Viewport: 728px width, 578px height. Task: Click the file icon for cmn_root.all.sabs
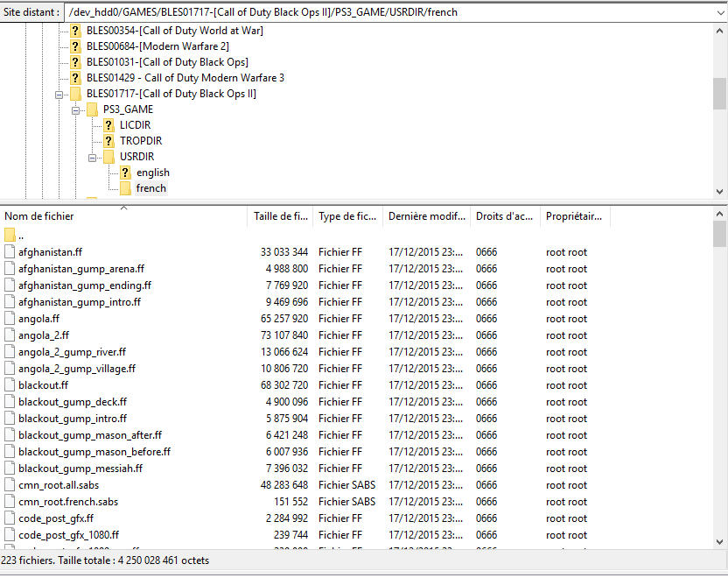coord(10,485)
